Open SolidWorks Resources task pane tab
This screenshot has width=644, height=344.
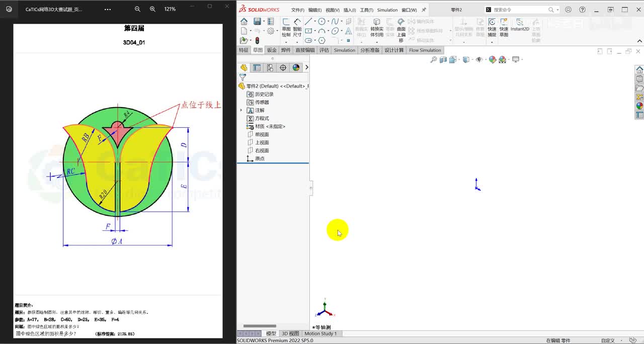tap(639, 69)
